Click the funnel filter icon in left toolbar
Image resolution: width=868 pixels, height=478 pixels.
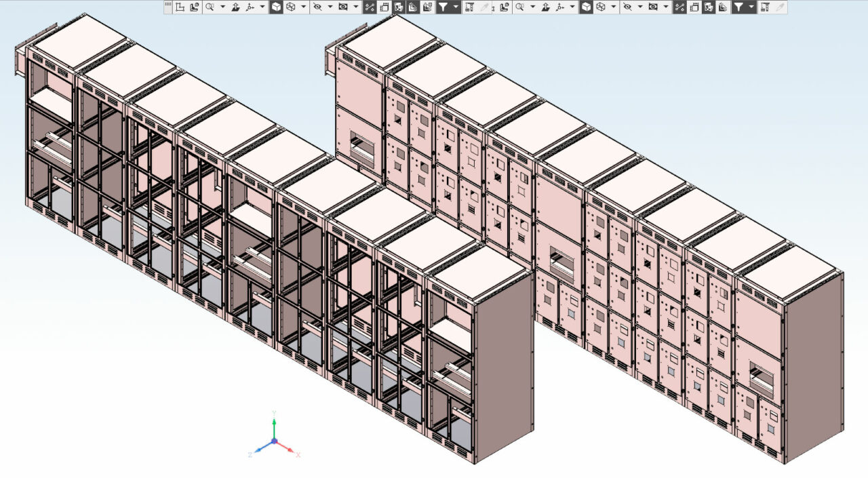point(442,7)
